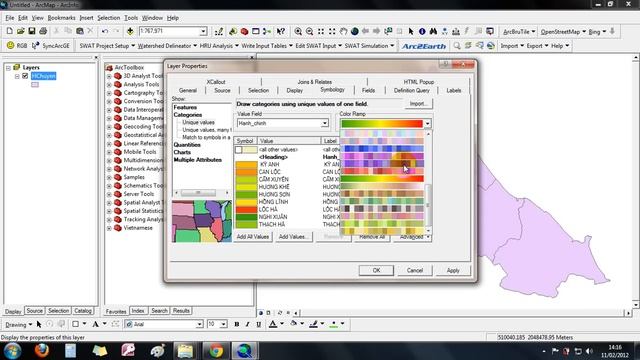Screen dimensions: 640x360
Task: Open the File menu
Action: (x=9, y=18)
